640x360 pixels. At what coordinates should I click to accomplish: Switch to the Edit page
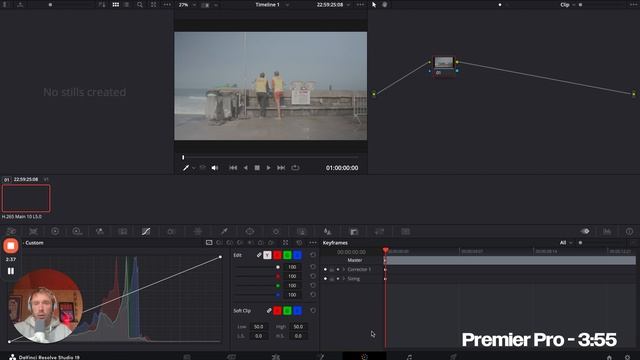tap(276, 357)
